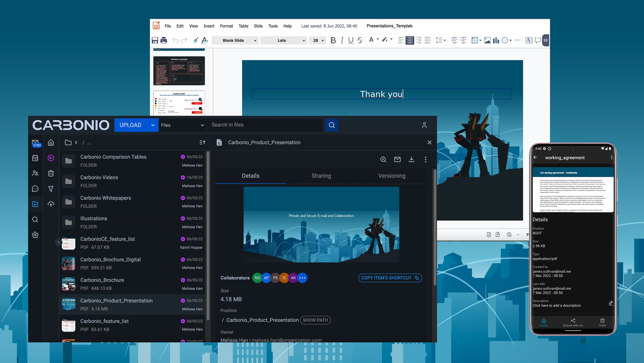This screenshot has width=644, height=363.
Task: Open the Insert menu
Action: [x=209, y=26]
